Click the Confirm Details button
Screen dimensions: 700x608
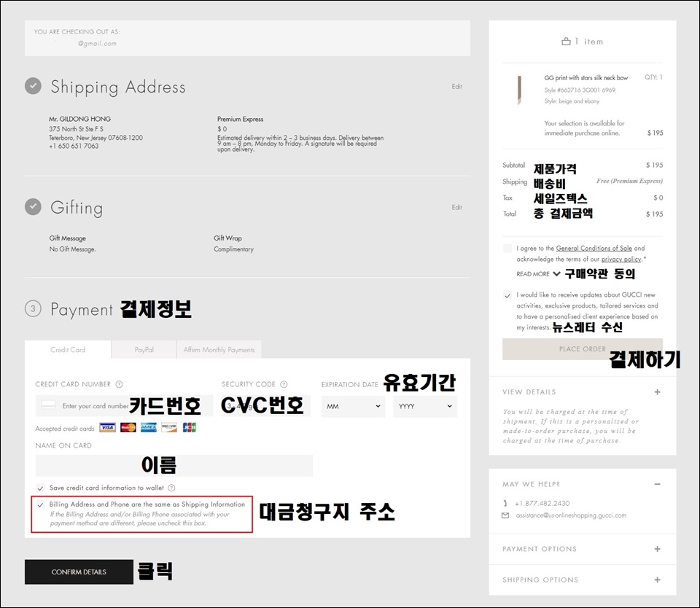click(79, 572)
